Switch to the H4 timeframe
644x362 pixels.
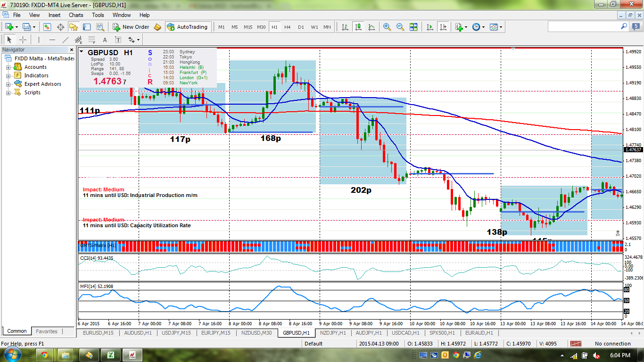tap(288, 27)
